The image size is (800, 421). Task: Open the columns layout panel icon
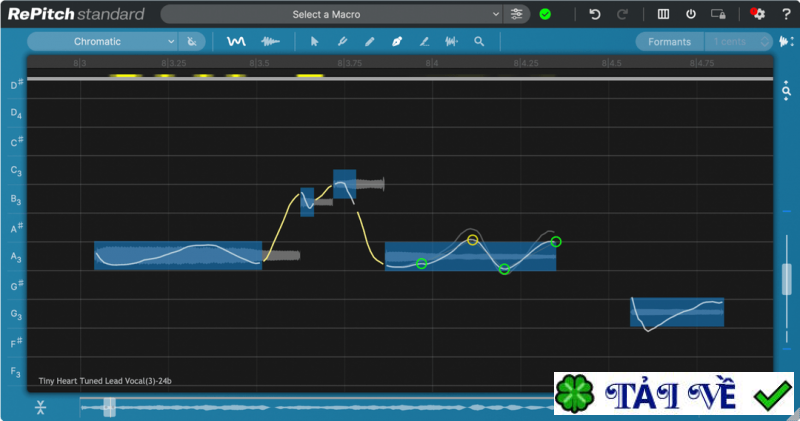[663, 14]
